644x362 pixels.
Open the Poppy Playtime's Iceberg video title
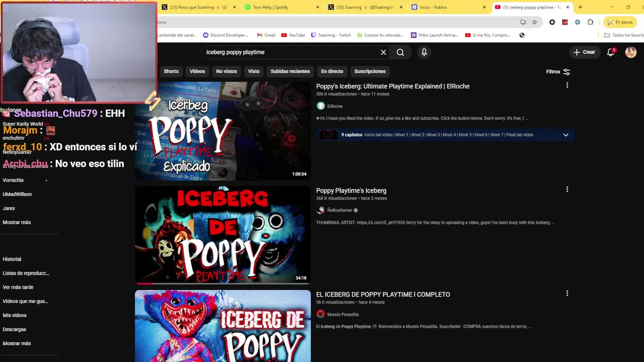coord(351,191)
